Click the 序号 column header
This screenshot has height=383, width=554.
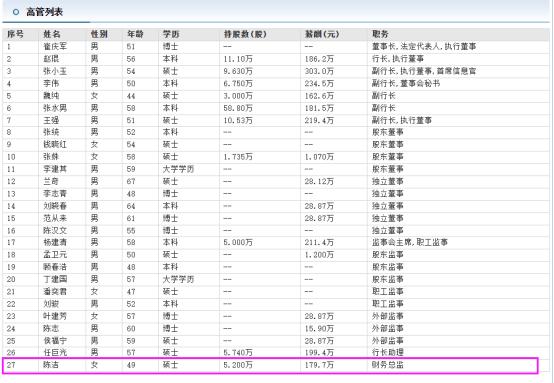pos(16,34)
